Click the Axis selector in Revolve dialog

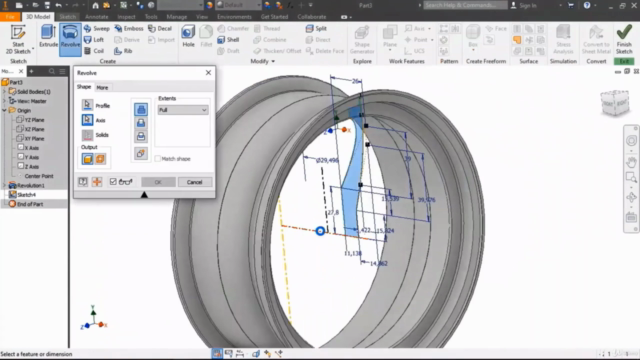[x=87, y=120]
